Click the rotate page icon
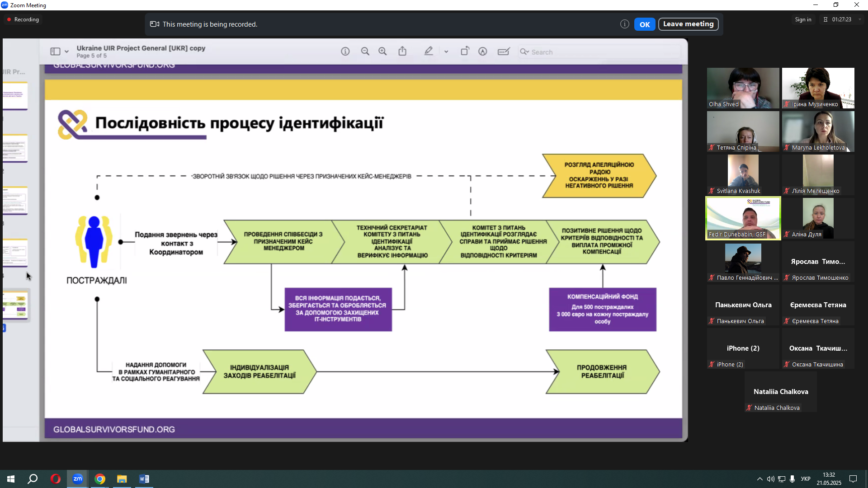 click(465, 52)
